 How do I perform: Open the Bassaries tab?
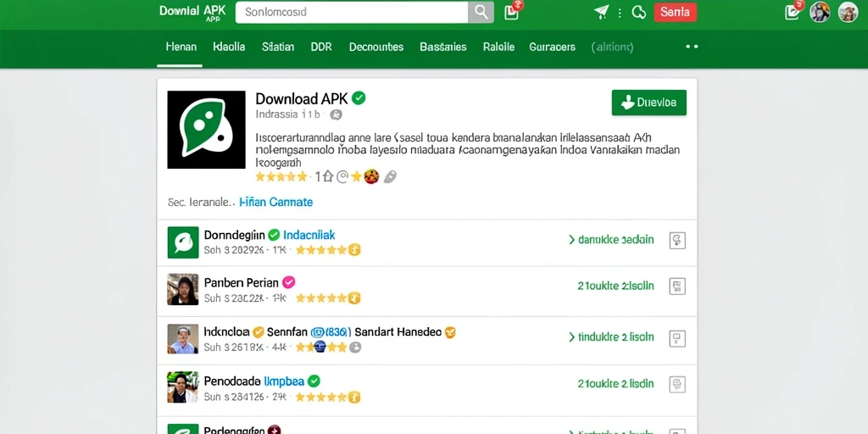coord(442,47)
